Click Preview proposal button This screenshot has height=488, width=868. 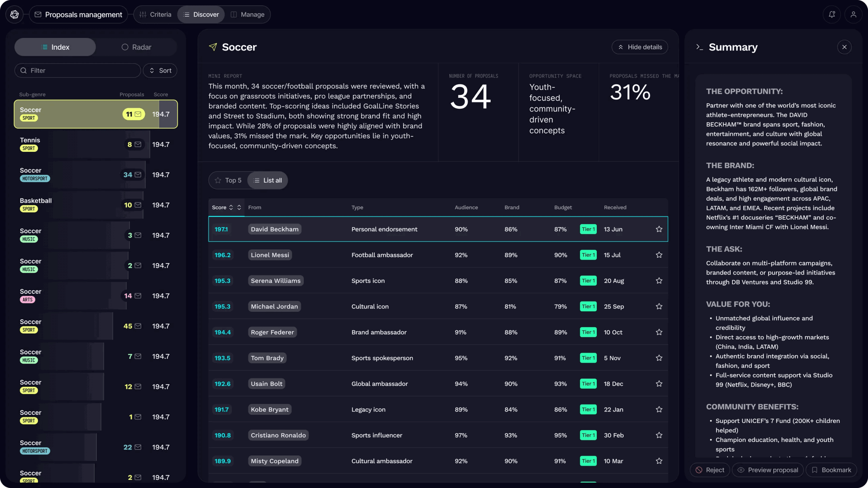pyautogui.click(x=768, y=470)
